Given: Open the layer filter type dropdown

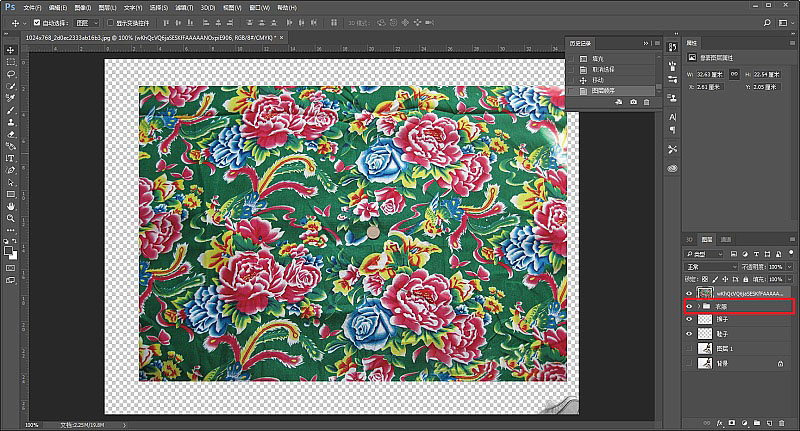Looking at the screenshot, I should click(704, 253).
